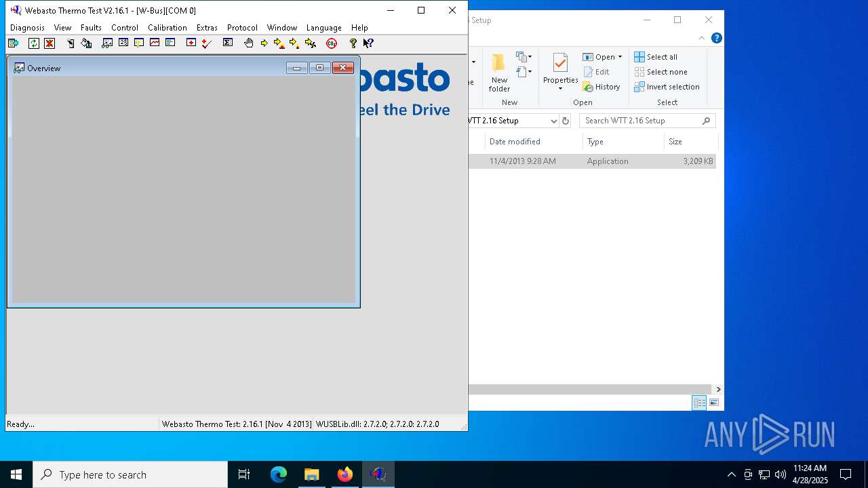The height and width of the screenshot is (488, 868).
Task: Click the red cross first-aid toolbar icon
Action: pyautogui.click(x=191, y=43)
